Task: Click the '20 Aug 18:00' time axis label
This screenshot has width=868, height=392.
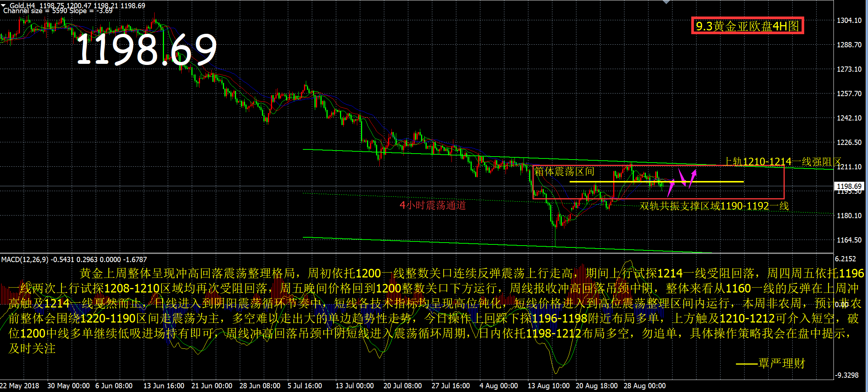Action: pyautogui.click(x=597, y=386)
